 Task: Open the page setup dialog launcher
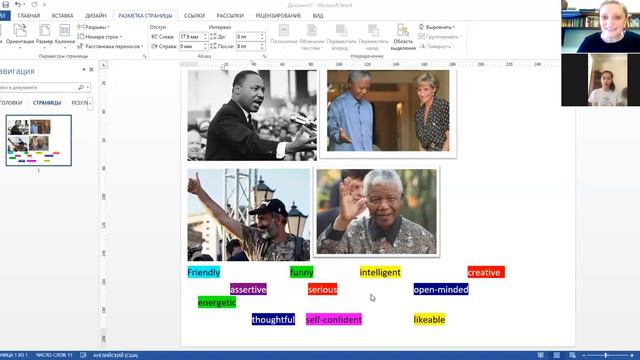click(x=144, y=56)
